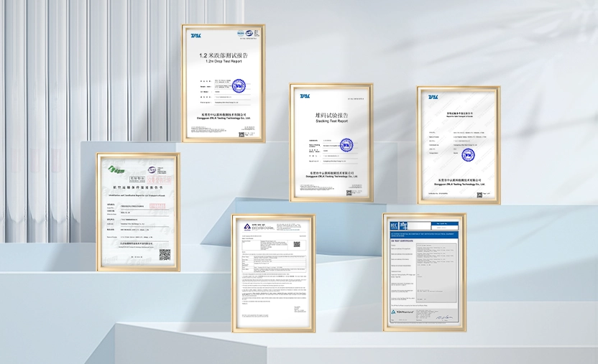
Task: Click the blue stamp on goods transport report
Action: (x=468, y=155)
